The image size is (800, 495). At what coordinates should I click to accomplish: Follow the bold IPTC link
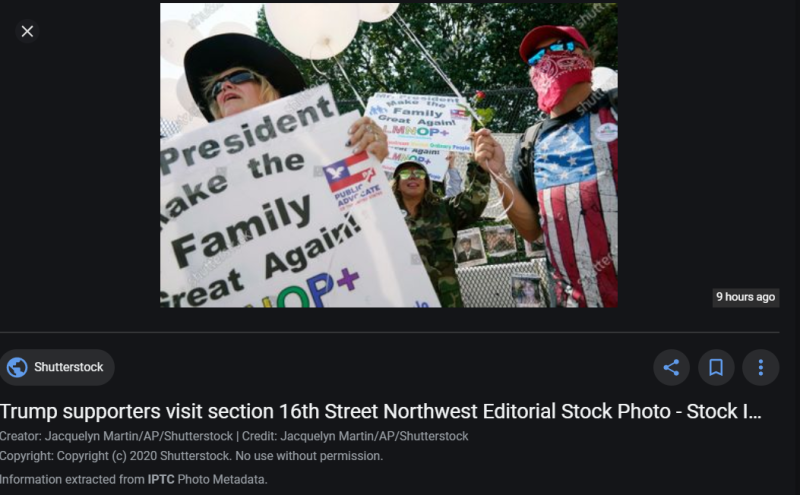pyautogui.click(x=161, y=480)
